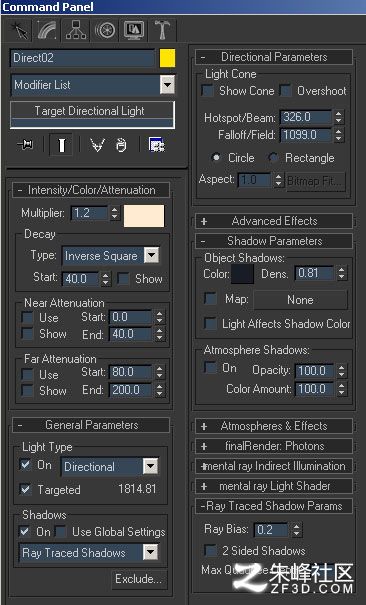
Task: Select the Circle radio button
Action: (216, 157)
